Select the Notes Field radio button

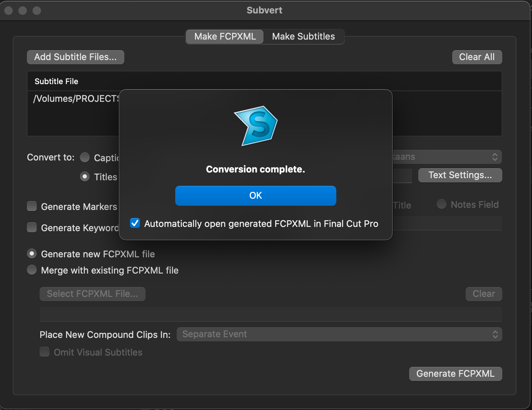(x=442, y=204)
